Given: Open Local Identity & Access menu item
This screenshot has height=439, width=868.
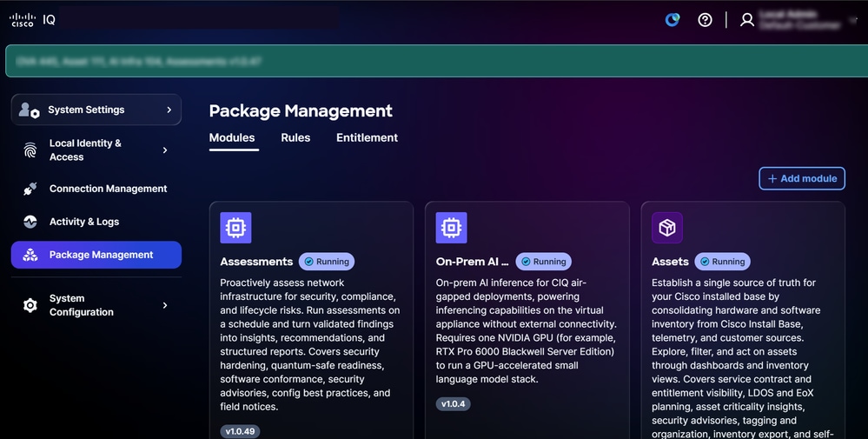Looking at the screenshot, I should coord(96,150).
